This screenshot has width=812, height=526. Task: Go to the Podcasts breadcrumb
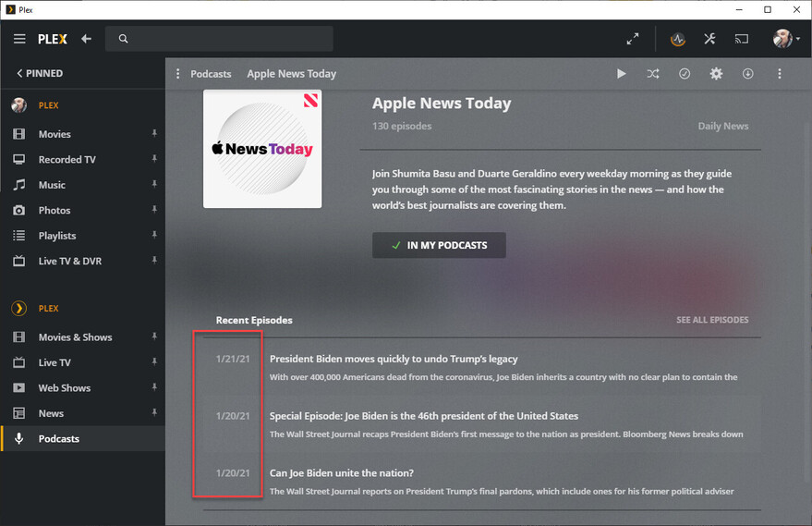tap(211, 74)
